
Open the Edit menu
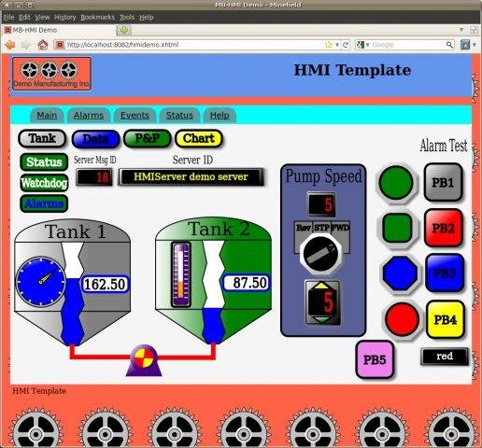point(24,17)
